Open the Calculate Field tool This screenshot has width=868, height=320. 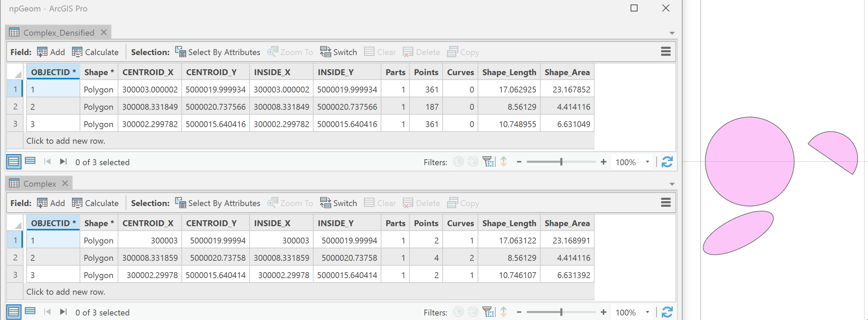click(x=96, y=52)
